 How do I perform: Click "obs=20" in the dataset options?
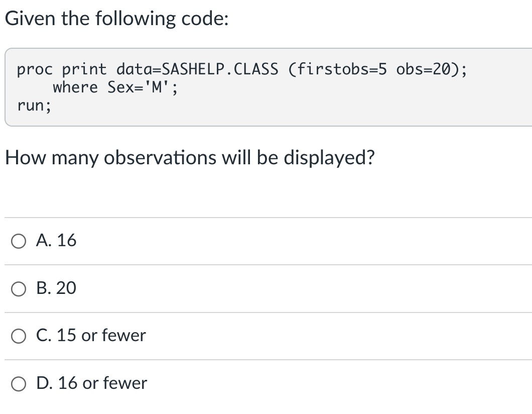(424, 69)
